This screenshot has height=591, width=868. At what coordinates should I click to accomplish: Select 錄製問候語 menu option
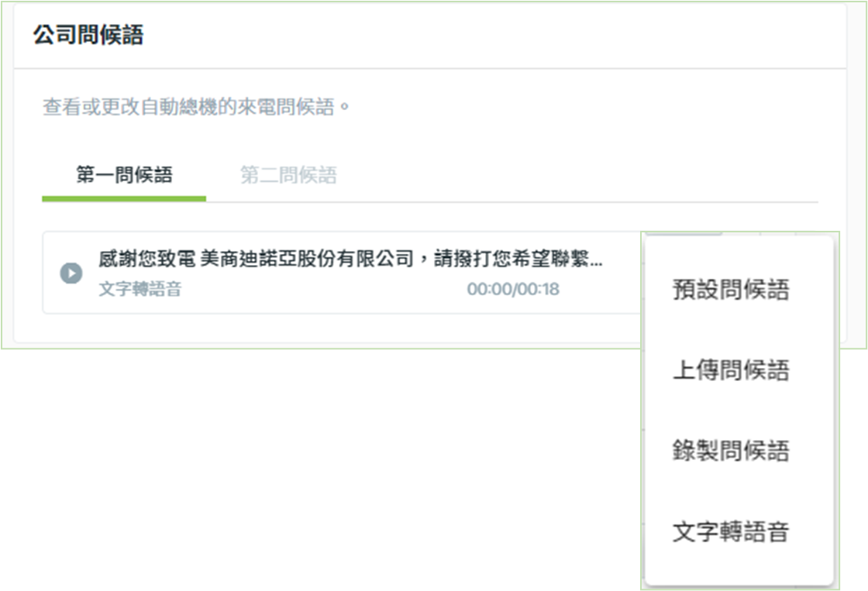pyautogui.click(x=731, y=451)
